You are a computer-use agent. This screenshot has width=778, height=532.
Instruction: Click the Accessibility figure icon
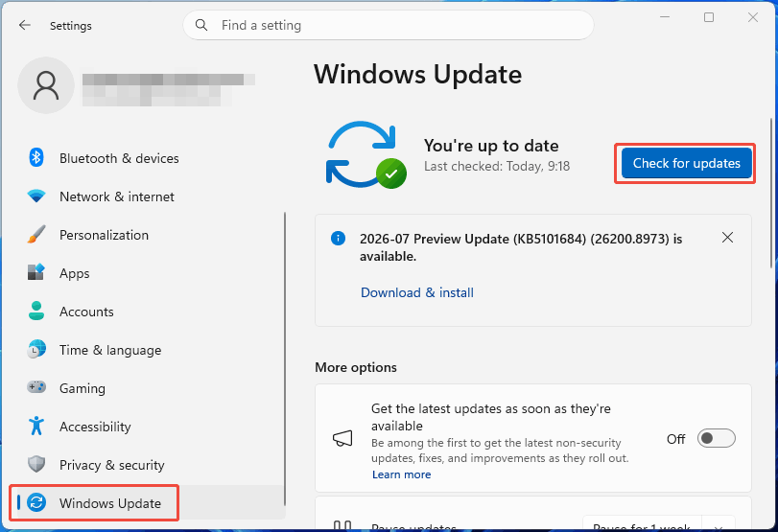pyautogui.click(x=36, y=426)
